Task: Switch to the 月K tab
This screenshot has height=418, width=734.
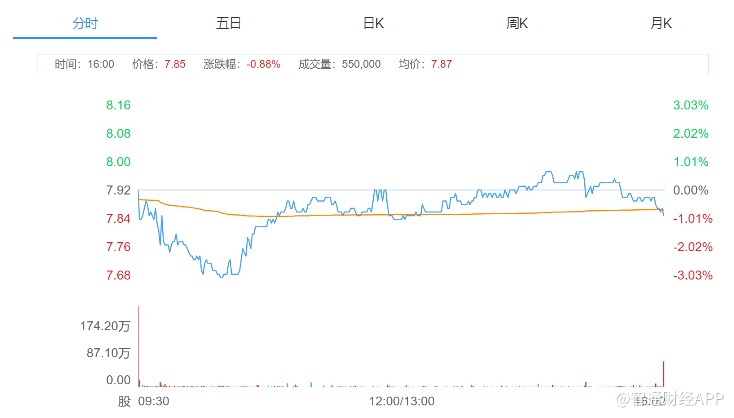Action: pyautogui.click(x=661, y=22)
